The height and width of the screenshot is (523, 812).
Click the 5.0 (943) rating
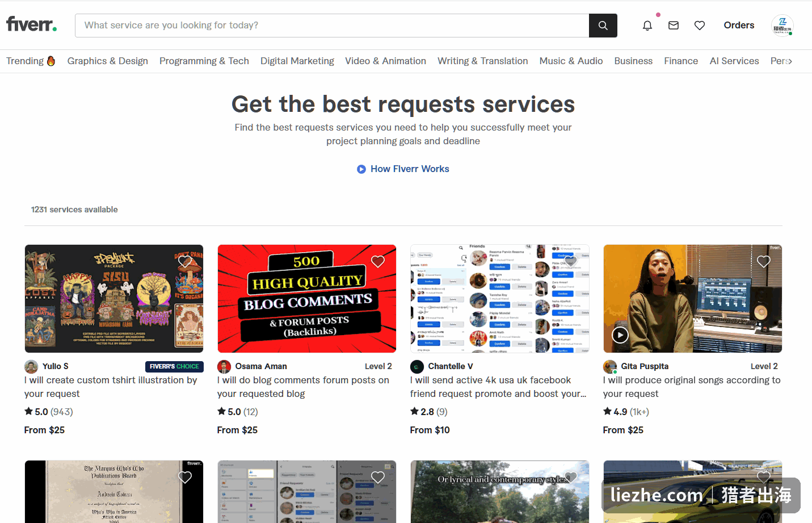point(49,412)
